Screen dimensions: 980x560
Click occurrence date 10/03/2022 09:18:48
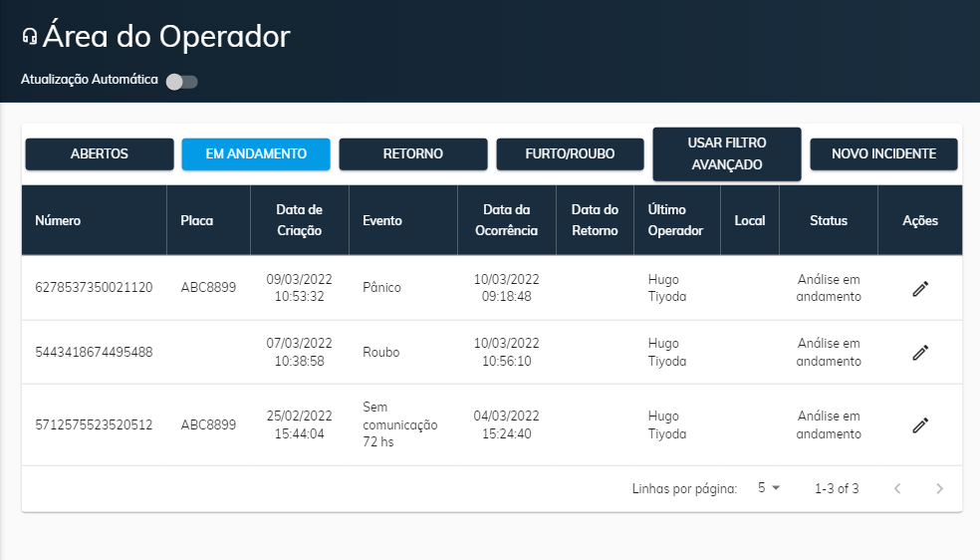click(x=506, y=288)
